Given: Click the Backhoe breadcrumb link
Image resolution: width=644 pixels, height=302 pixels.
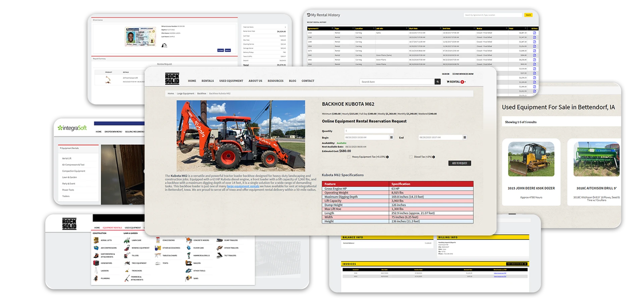Looking at the screenshot, I should tap(202, 94).
